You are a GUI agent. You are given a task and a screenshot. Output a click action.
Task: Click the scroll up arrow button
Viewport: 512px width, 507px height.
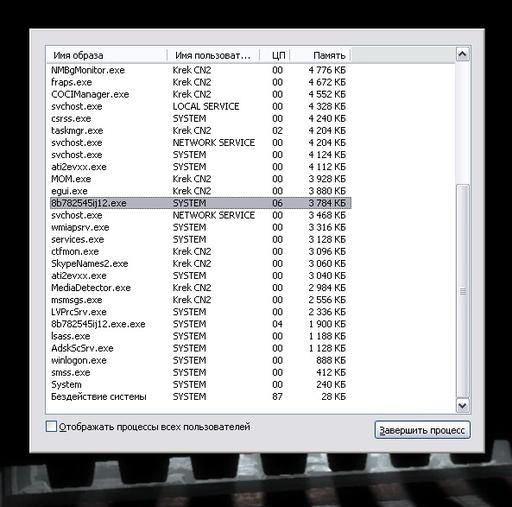pos(463,54)
